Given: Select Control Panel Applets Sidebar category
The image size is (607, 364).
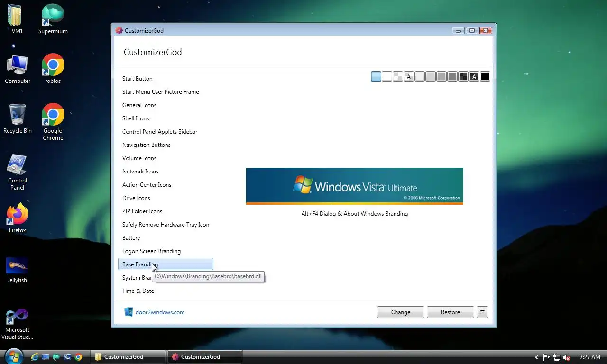Looking at the screenshot, I should click(166, 132).
